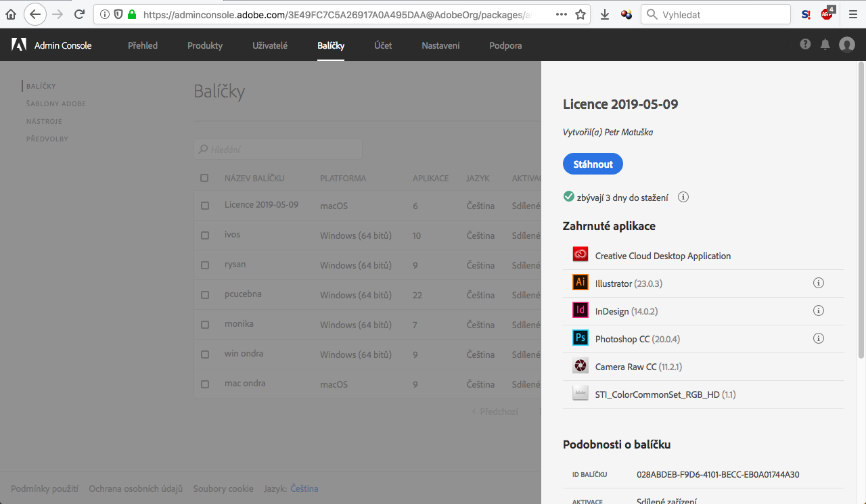Screen dimensions: 866x504
Task: Click the Photoshop Ps app icon
Action: point(580,338)
